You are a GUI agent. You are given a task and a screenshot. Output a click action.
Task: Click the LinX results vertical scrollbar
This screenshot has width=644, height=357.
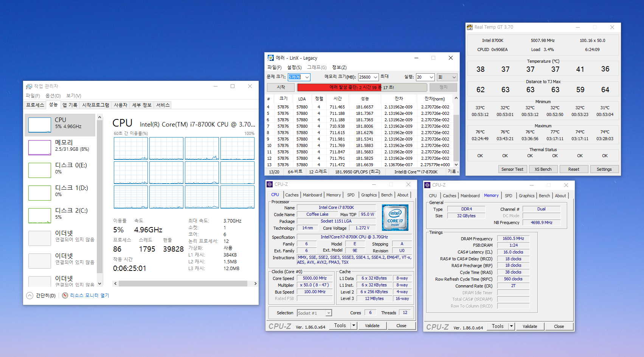tap(456, 131)
